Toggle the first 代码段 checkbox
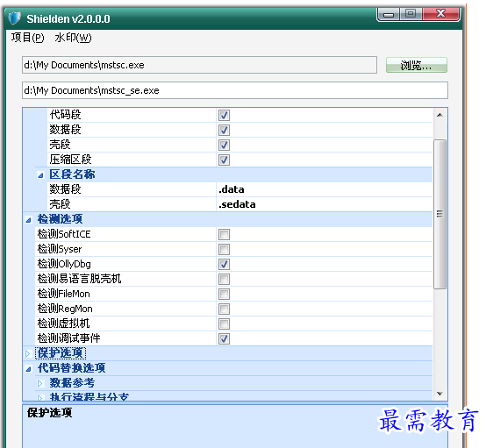Image resolution: width=486 pixels, height=448 pixels. coord(224,115)
